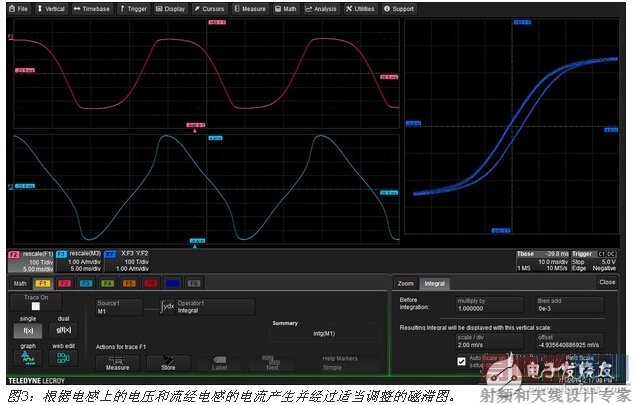Viewport: 634px width, 405px height.
Task: Open the Timebase menu
Action: click(92, 8)
